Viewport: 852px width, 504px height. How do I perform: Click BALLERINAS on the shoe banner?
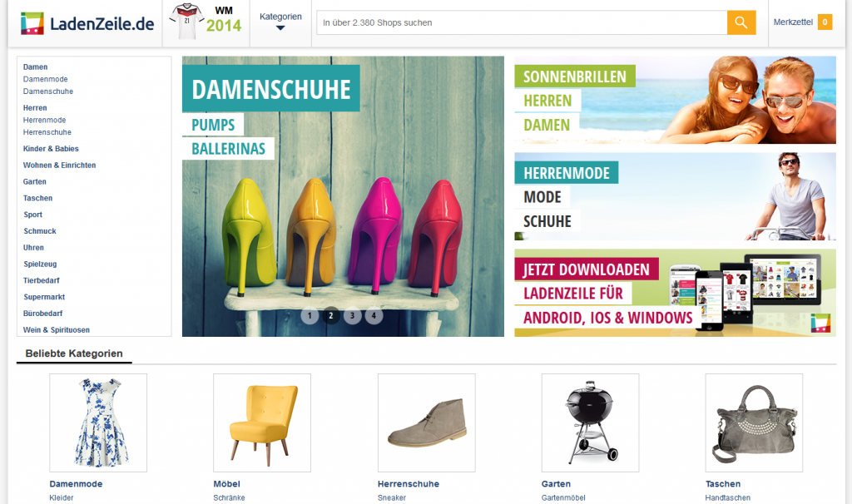tap(228, 148)
